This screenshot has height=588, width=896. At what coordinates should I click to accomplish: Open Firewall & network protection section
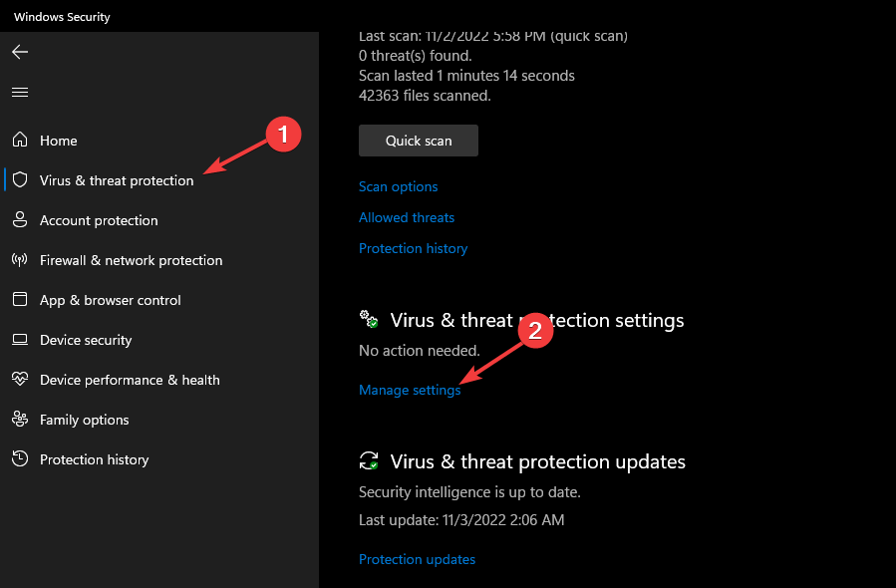tap(131, 260)
